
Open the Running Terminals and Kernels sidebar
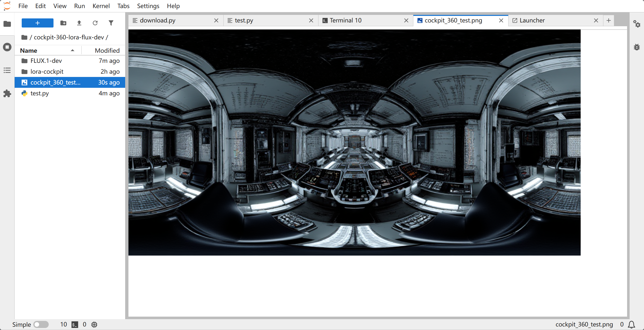click(x=7, y=47)
